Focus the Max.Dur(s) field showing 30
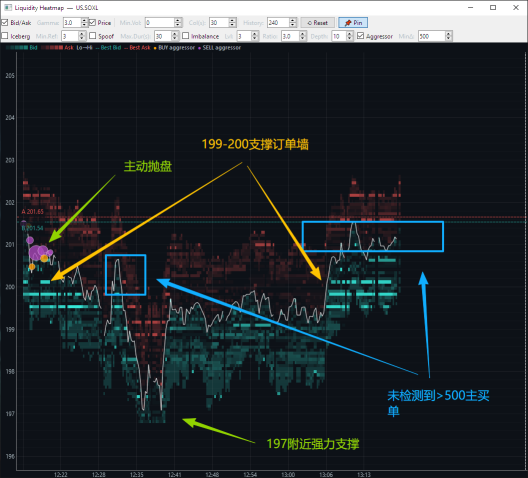528x478 pixels. coord(163,36)
